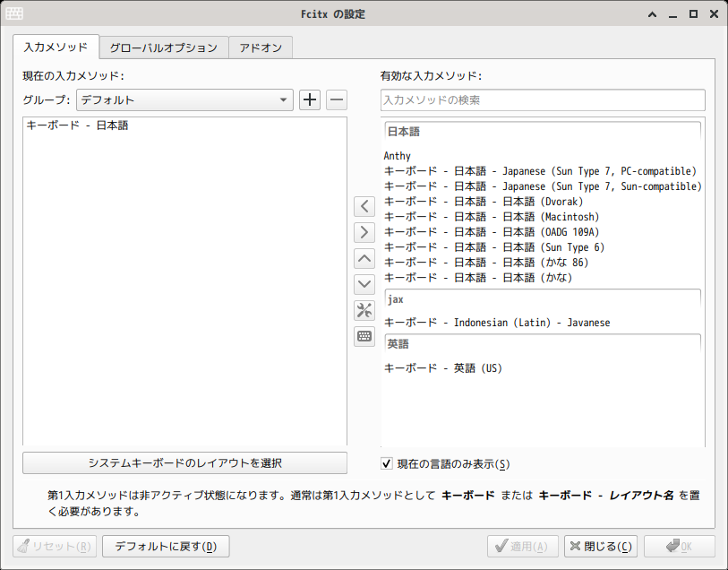This screenshot has width=728, height=570.
Task: Click left arrow to add input method
Action: [364, 206]
